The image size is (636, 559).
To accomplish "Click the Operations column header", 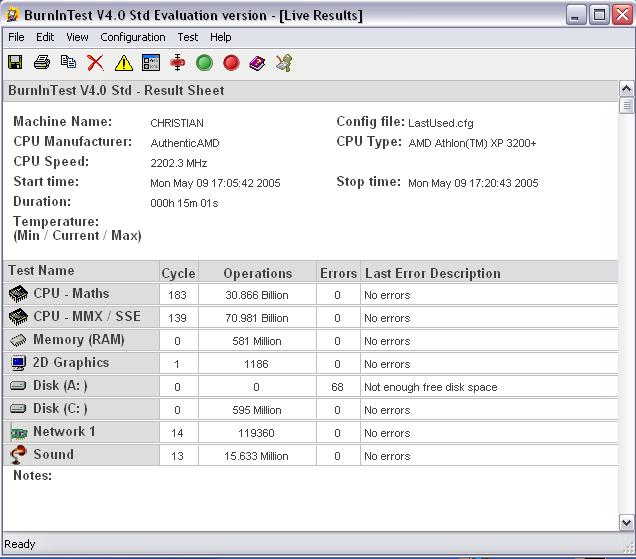I will click(x=258, y=273).
